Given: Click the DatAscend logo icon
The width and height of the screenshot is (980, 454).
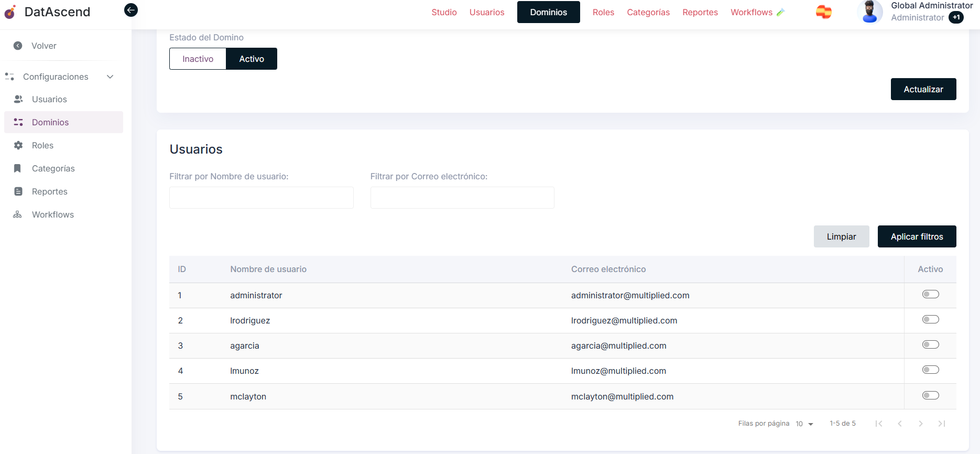Looking at the screenshot, I should (x=10, y=12).
